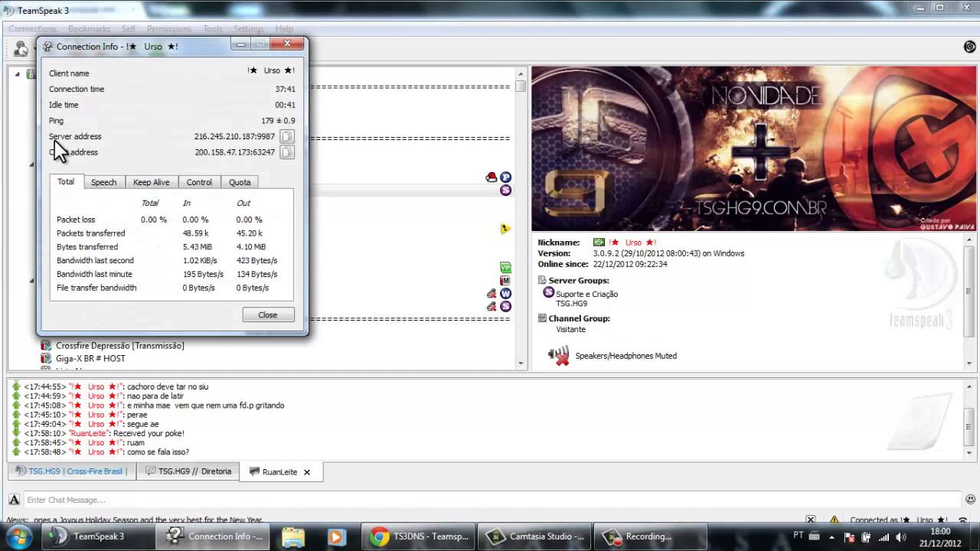Open the chat text formatting A icon
This screenshot has width=980, height=551.
point(14,500)
